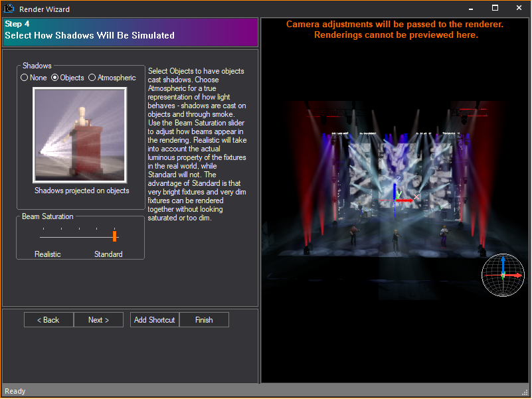
Task: Select the red axis arrow at scene origin
Action: click(x=406, y=200)
